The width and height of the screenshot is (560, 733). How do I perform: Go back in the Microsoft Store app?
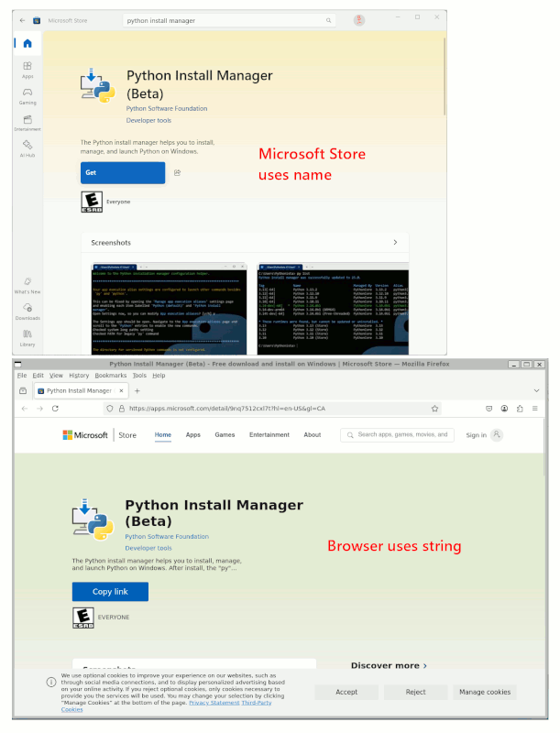22,20
